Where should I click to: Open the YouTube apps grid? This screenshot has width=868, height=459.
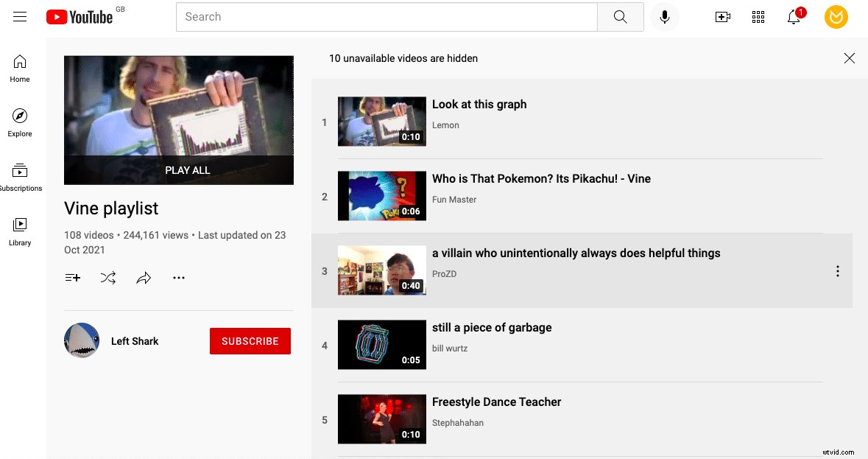tap(758, 16)
